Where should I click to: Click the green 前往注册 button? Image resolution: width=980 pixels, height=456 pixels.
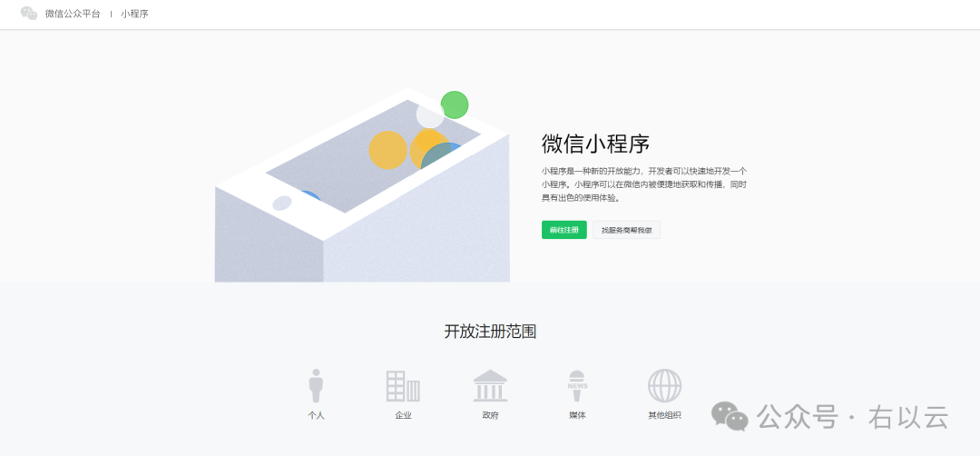[563, 230]
